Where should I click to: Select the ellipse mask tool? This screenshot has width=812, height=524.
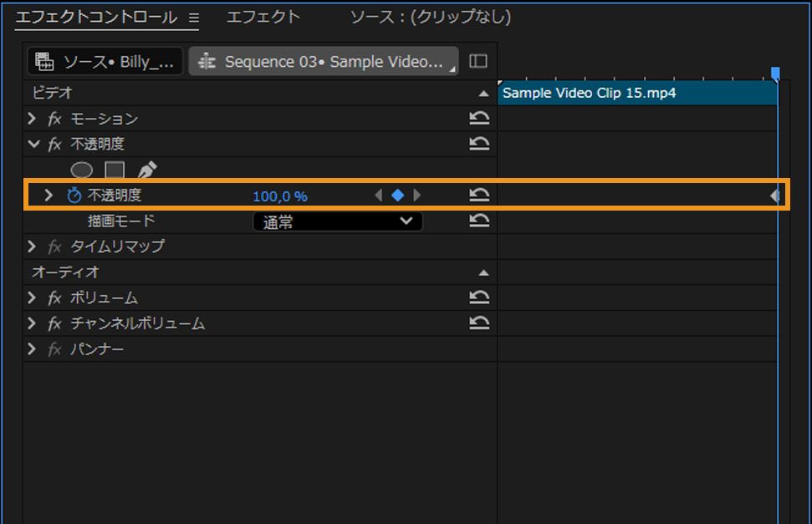(x=81, y=170)
